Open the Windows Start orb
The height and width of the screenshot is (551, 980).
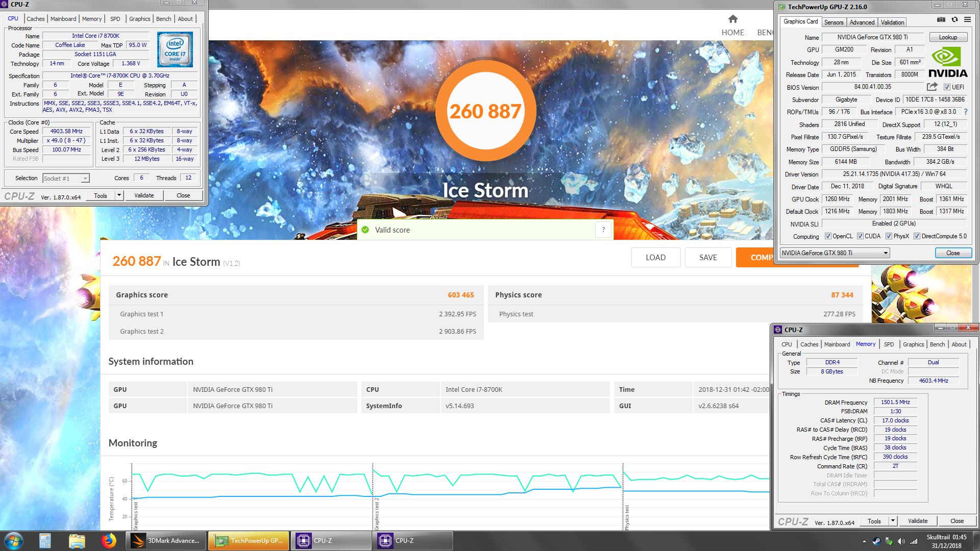pyautogui.click(x=14, y=541)
